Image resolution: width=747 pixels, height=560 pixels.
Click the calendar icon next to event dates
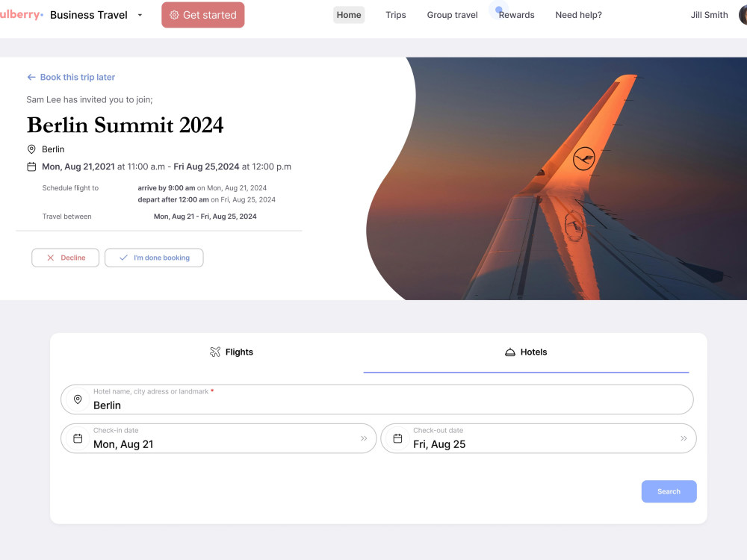(x=31, y=167)
